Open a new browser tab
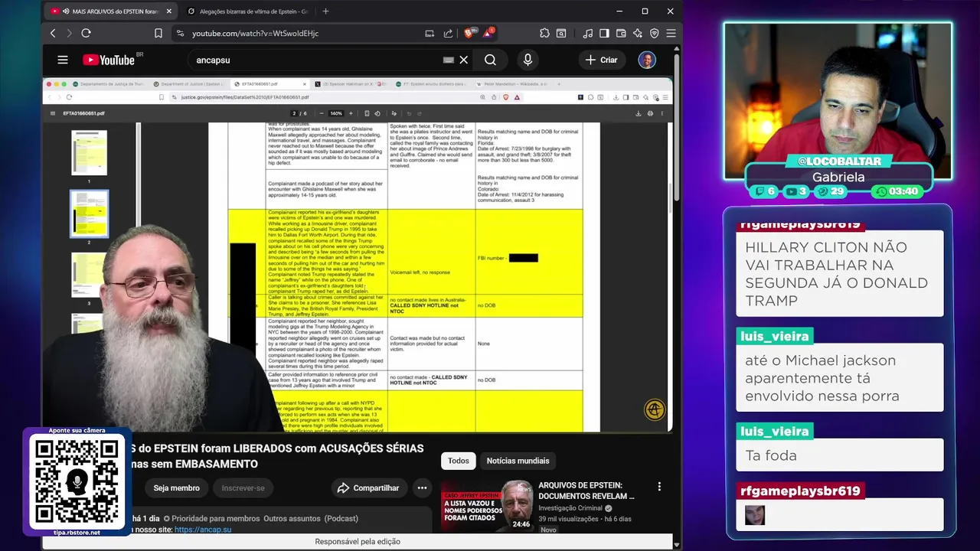The image size is (980, 551). pyautogui.click(x=325, y=11)
